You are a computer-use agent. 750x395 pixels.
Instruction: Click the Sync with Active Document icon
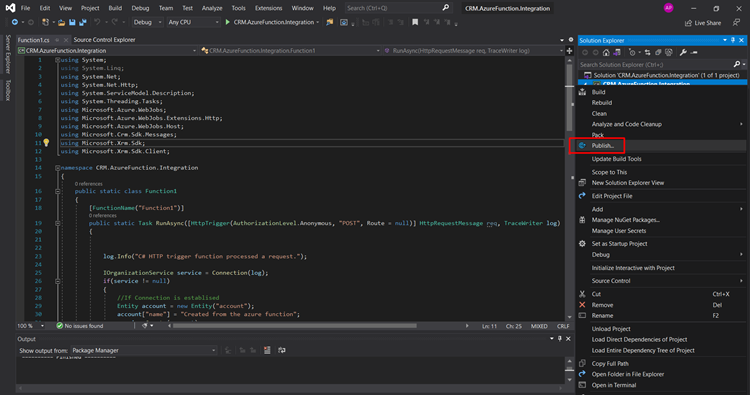pos(648,52)
